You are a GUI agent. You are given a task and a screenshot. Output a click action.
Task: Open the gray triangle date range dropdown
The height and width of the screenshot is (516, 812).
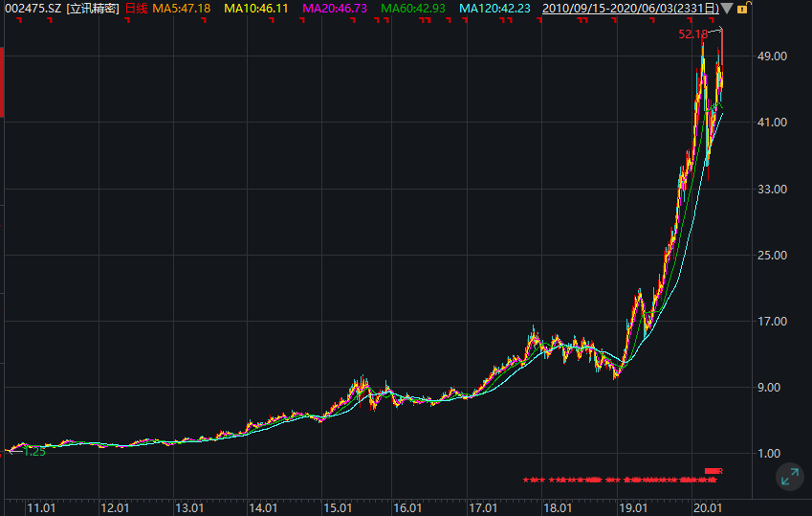click(727, 9)
